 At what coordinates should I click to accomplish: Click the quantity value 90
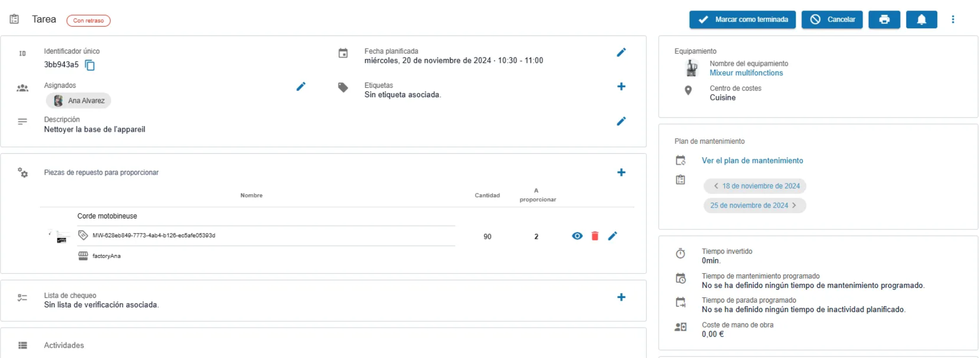click(x=487, y=237)
